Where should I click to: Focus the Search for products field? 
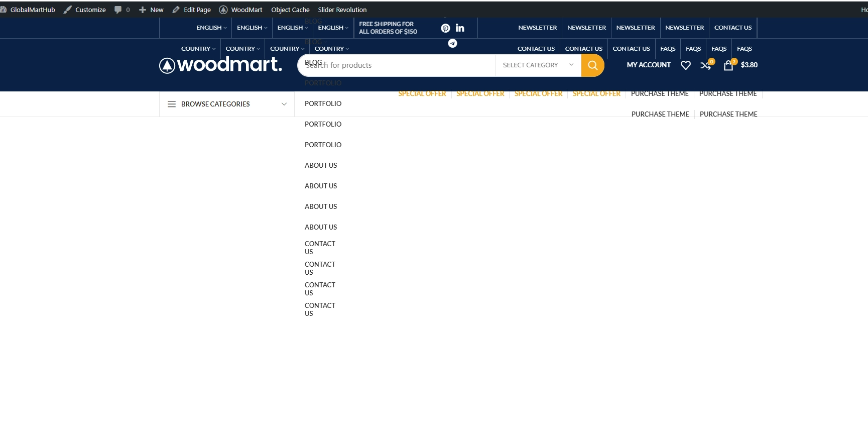[x=397, y=65]
